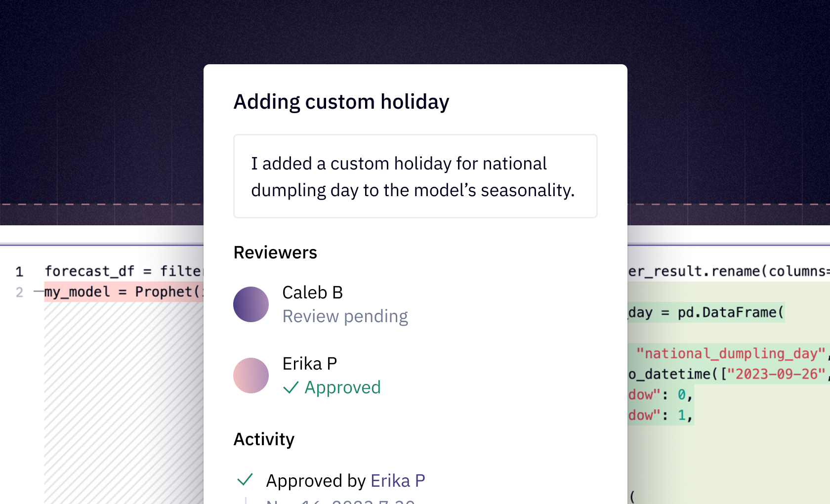Click the green Approved checkmark icon
830x504 pixels.
pyautogui.click(x=291, y=388)
